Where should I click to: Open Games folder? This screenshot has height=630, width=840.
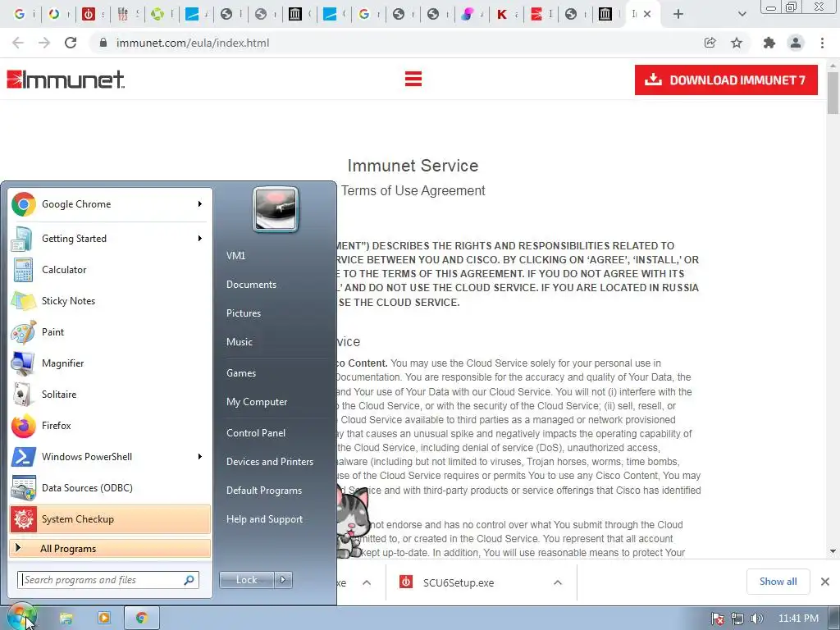[241, 373]
